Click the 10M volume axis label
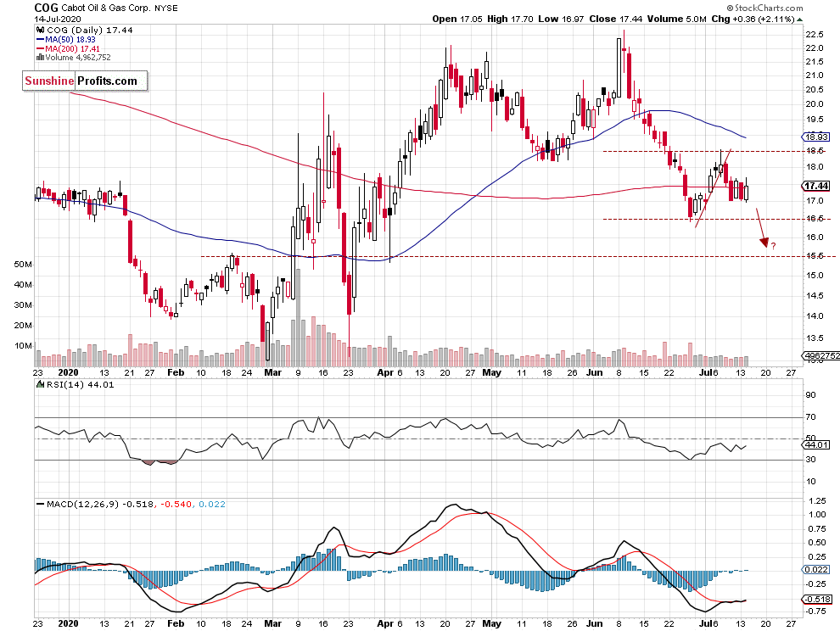The height and width of the screenshot is (631, 840). pyautogui.click(x=23, y=345)
